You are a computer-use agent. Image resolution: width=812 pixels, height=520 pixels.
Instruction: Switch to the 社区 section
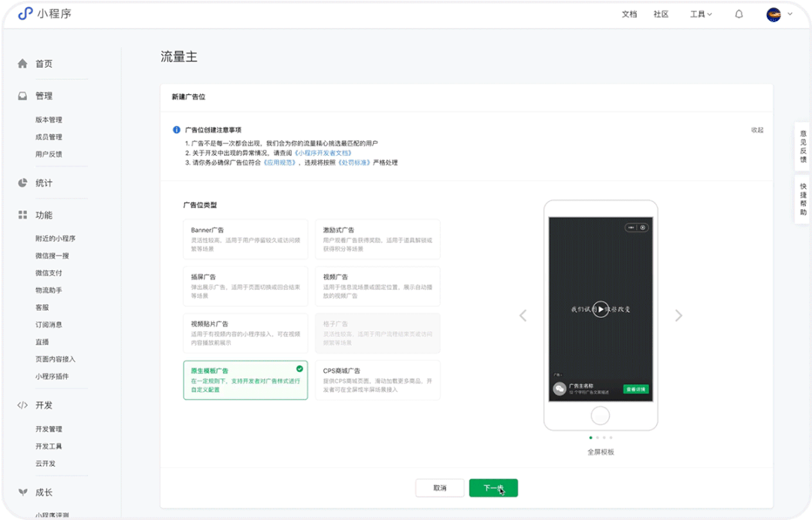point(661,14)
